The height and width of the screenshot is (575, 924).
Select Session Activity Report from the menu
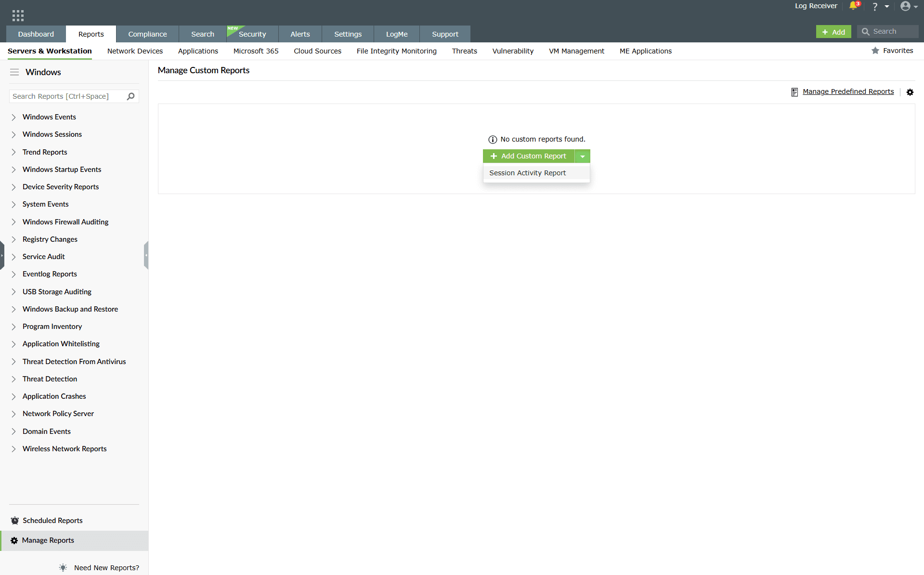(527, 172)
